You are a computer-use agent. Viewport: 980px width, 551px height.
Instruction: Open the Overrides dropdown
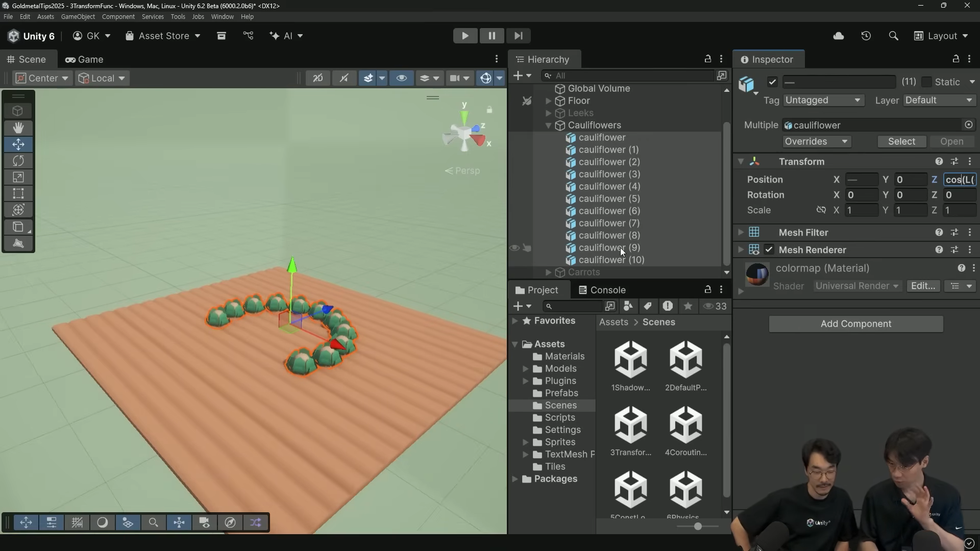(x=816, y=141)
